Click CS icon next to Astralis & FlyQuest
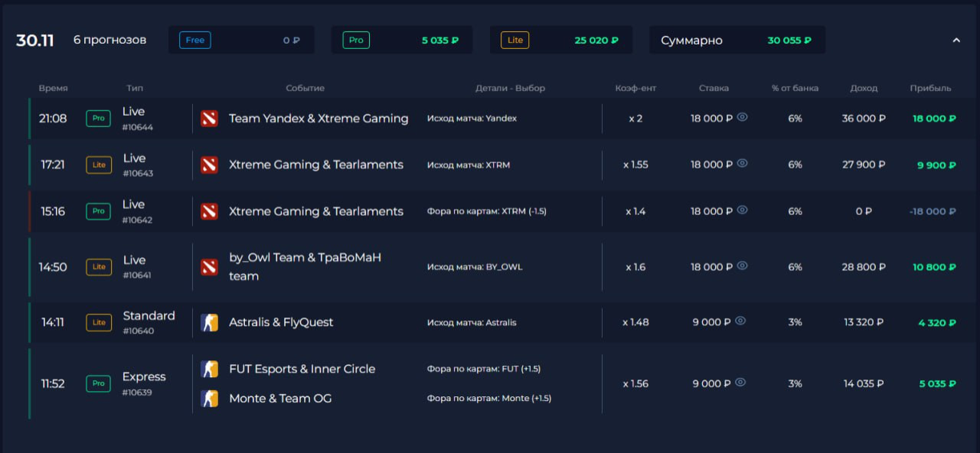 click(x=209, y=322)
